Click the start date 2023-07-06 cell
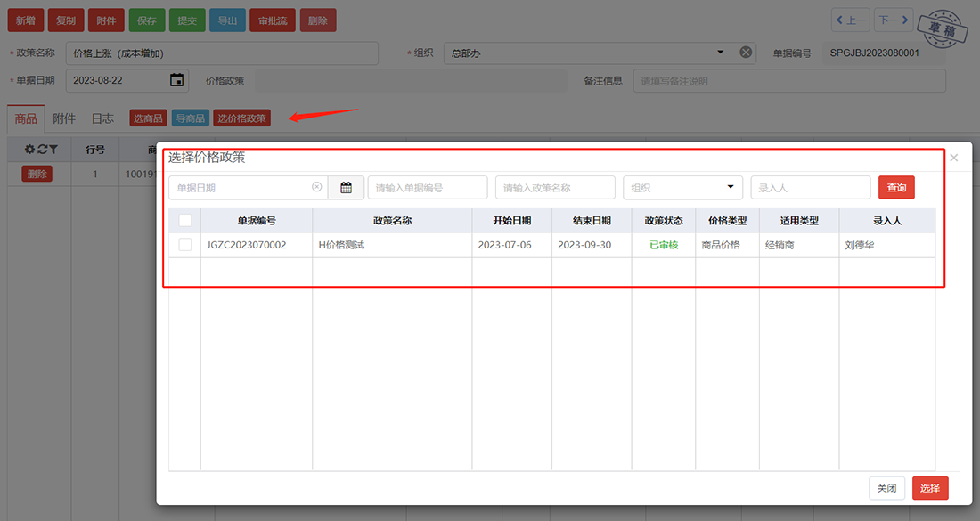The width and height of the screenshot is (980, 521). [512, 245]
